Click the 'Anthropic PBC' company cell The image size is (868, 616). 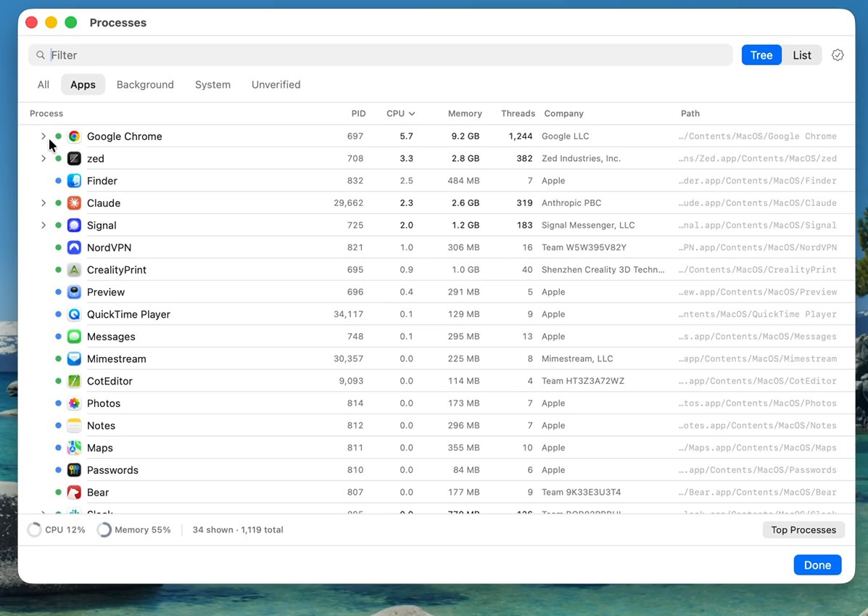571,202
